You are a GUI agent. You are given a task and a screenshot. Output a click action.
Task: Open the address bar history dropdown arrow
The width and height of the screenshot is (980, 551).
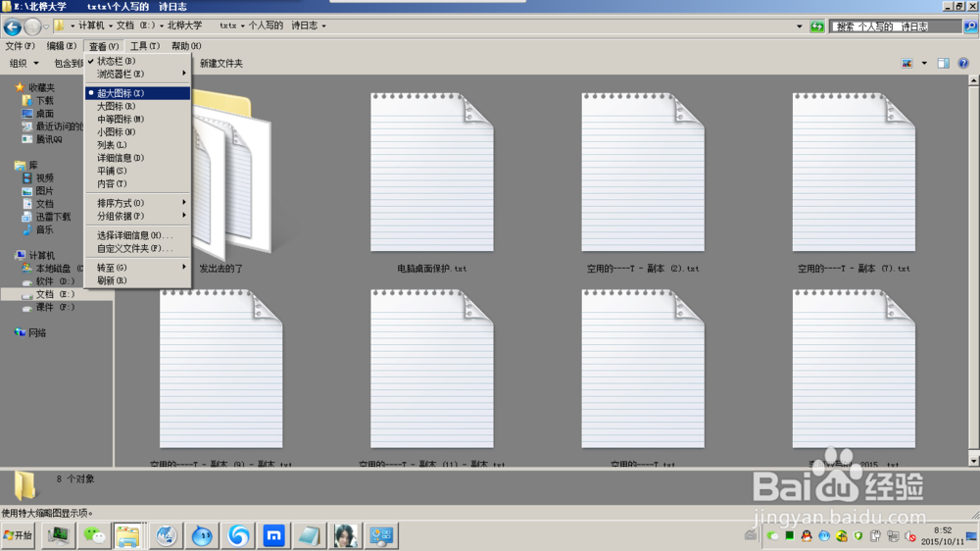[x=800, y=26]
